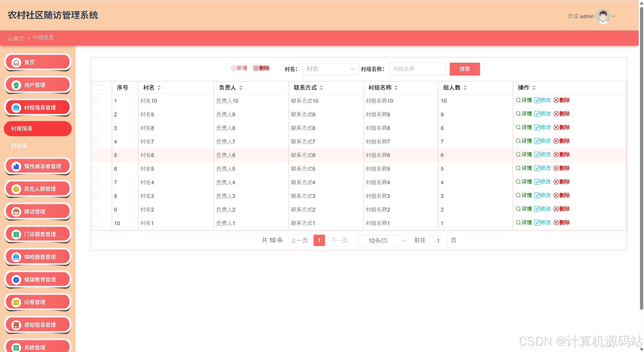Click magnifier 详情 icon for 村名10
The height and width of the screenshot is (352, 644).
518,100
